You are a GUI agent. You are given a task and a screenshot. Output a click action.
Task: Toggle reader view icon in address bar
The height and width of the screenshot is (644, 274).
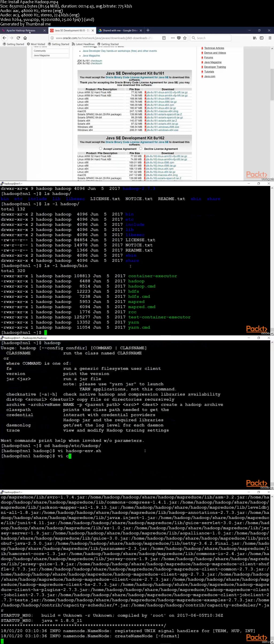pos(164,38)
